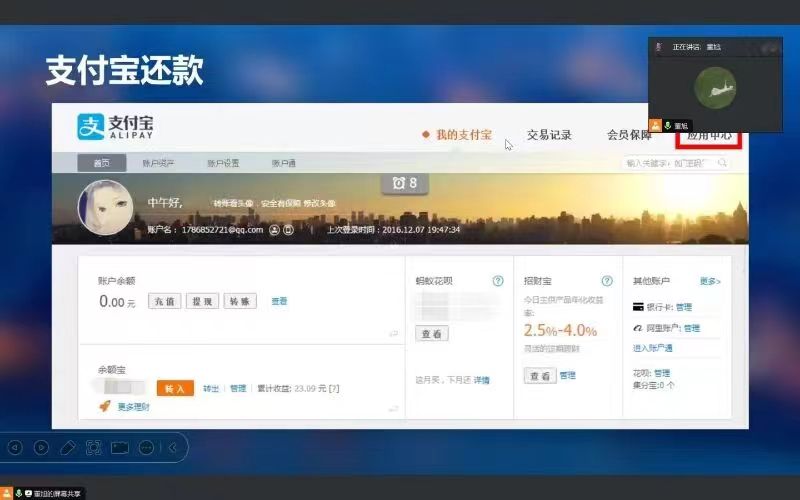The image size is (800, 500).
Task: Click 查看 button under 蚂蚁花呗
Action: click(x=432, y=334)
